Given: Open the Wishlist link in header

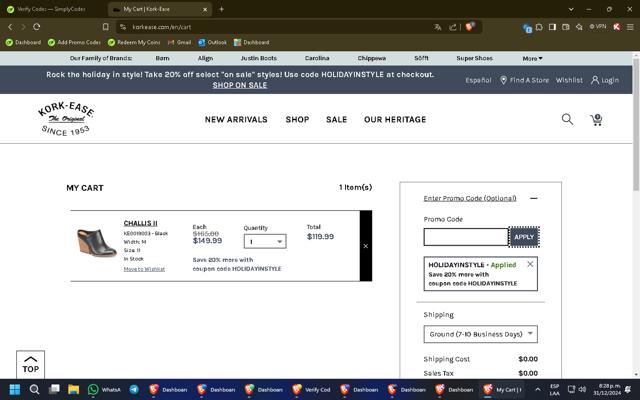Looking at the screenshot, I should coord(569,80).
